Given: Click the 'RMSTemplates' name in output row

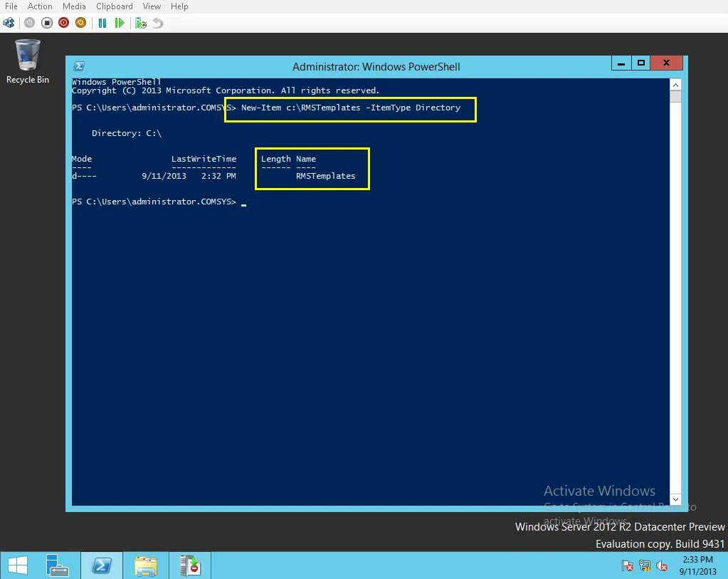Looking at the screenshot, I should 325,176.
